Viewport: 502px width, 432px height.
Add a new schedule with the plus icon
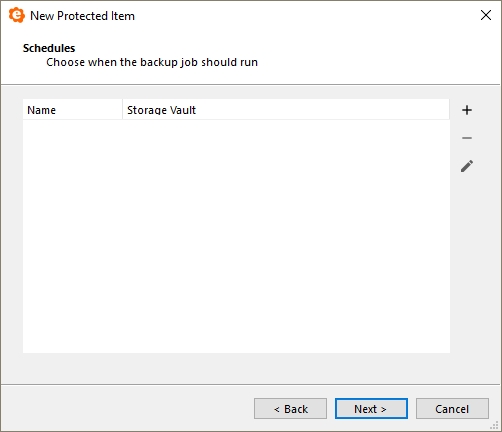point(467,110)
